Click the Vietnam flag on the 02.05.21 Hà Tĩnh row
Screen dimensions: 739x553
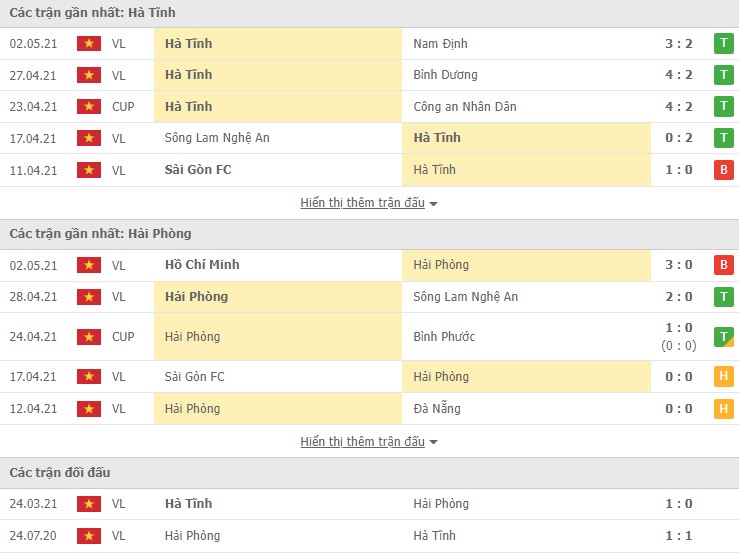[x=90, y=44]
